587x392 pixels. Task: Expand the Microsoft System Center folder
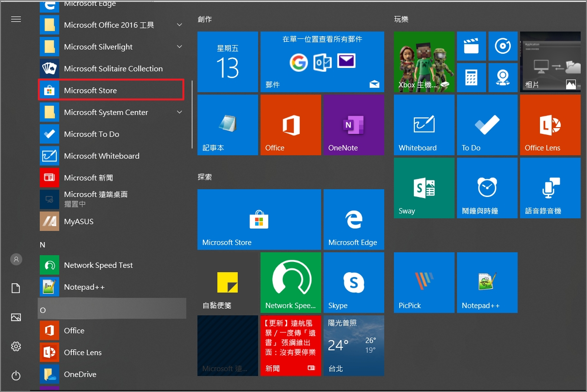[112, 112]
